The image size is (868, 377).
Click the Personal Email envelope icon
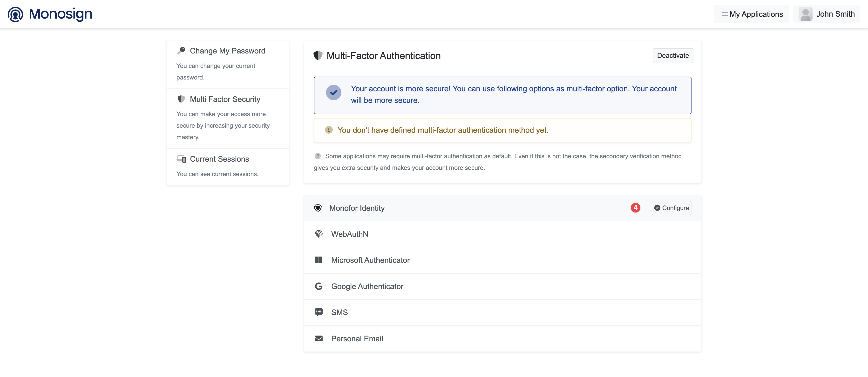319,338
